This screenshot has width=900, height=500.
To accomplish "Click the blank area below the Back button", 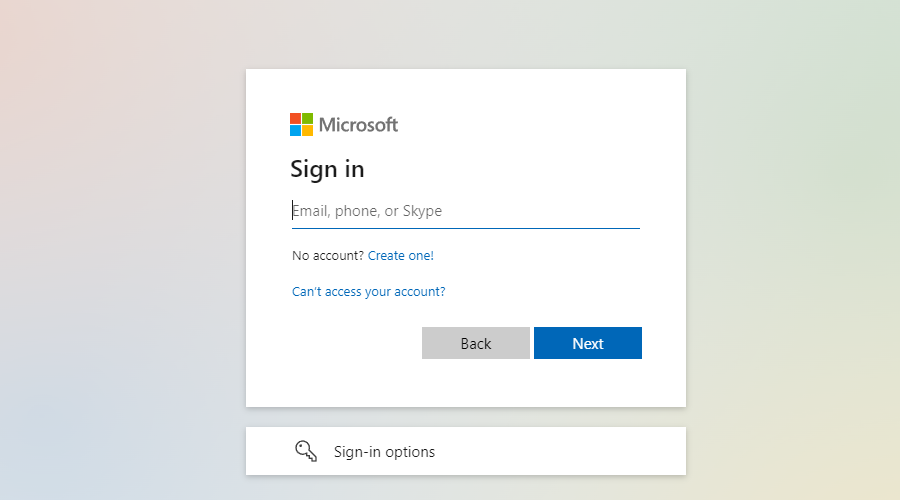I will (476, 384).
